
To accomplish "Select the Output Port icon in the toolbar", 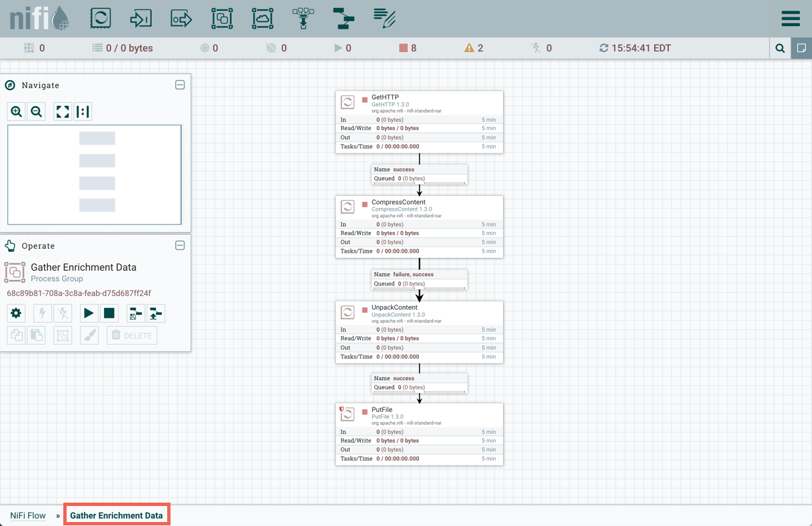I will [181, 18].
